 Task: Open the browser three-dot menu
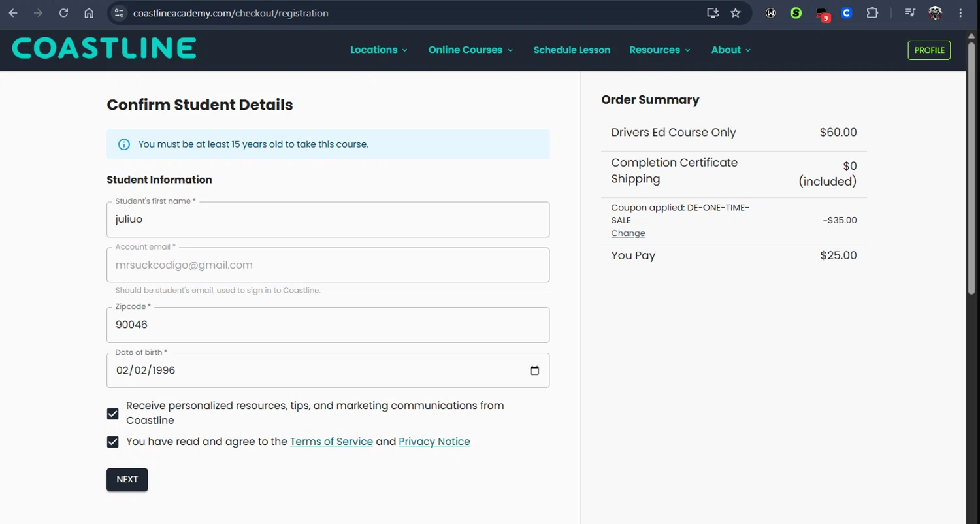point(960,13)
